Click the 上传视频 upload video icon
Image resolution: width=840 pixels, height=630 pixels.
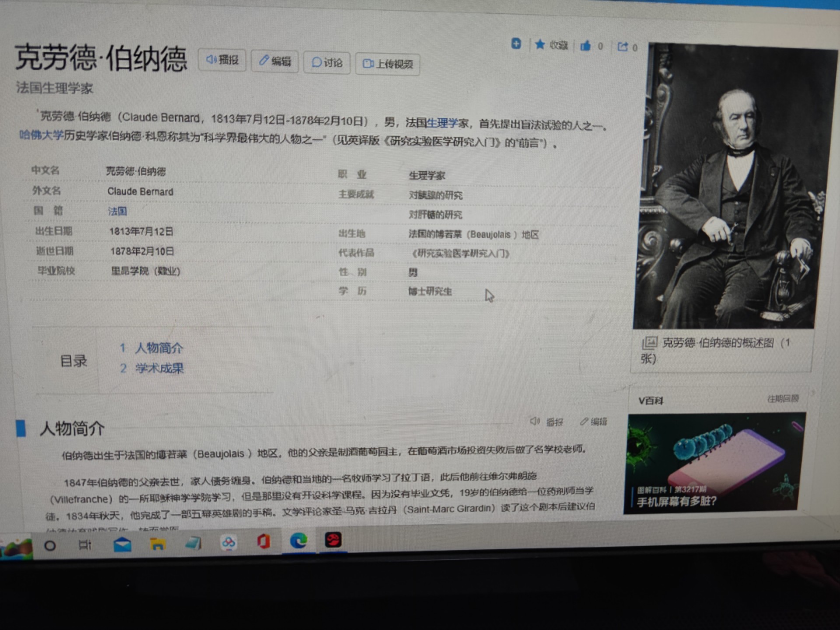[369, 64]
